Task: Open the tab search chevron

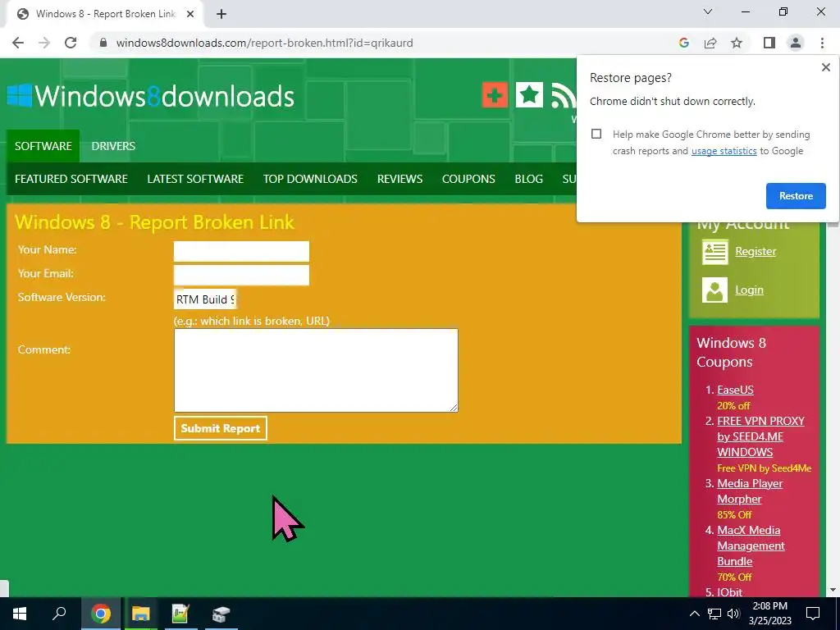Action: click(708, 11)
